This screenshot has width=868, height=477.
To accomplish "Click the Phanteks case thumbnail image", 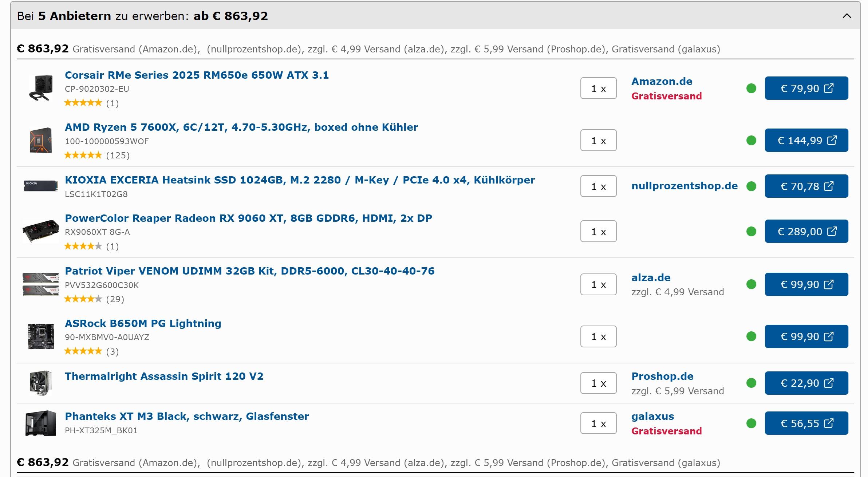I will click(41, 423).
